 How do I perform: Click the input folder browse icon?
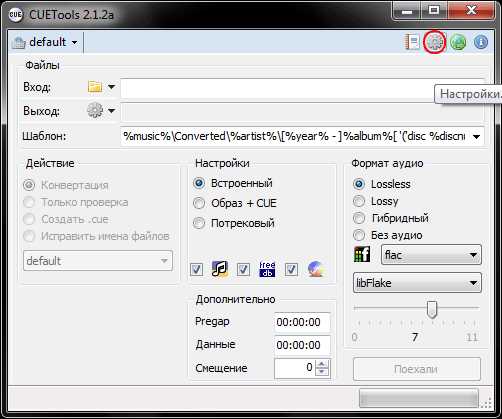(x=95, y=87)
